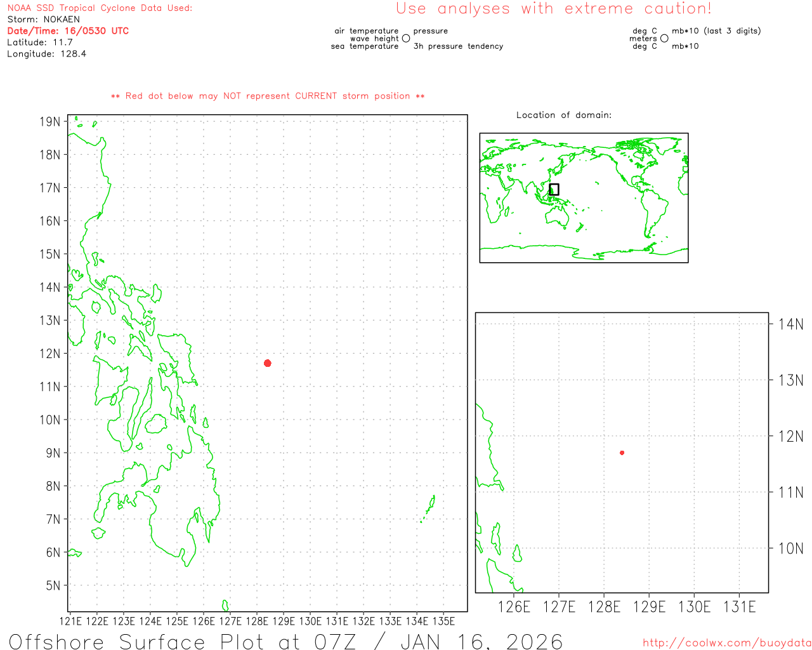Click the black domain box on the world map
Viewport: 812px width, 650px height.
[554, 189]
